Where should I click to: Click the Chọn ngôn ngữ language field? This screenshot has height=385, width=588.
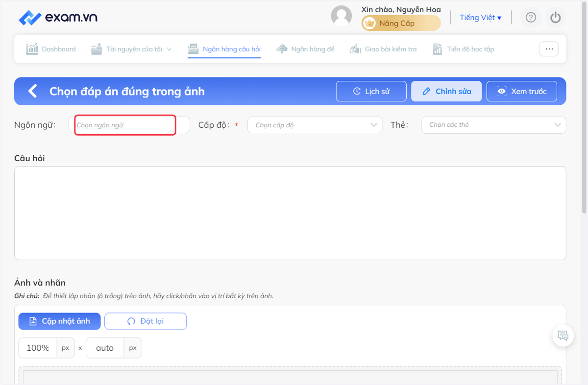129,125
